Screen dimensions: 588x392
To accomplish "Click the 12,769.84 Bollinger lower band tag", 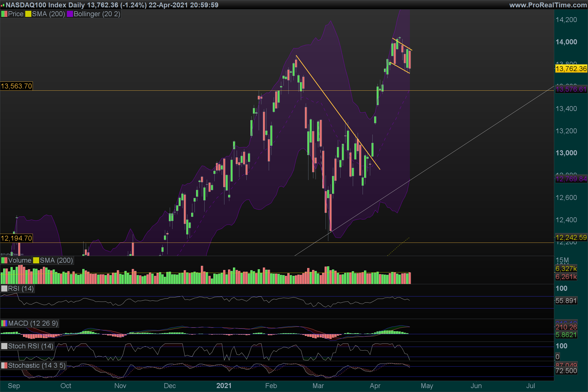I will [x=571, y=179].
